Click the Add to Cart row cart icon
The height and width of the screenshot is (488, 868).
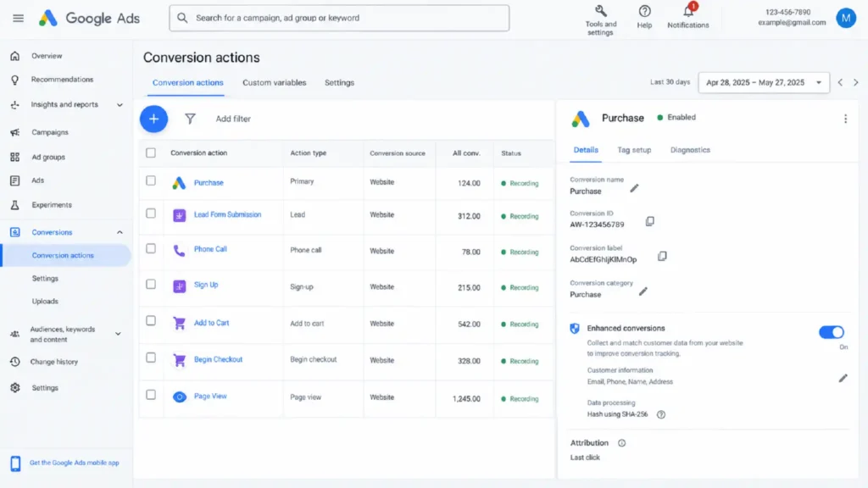click(179, 323)
